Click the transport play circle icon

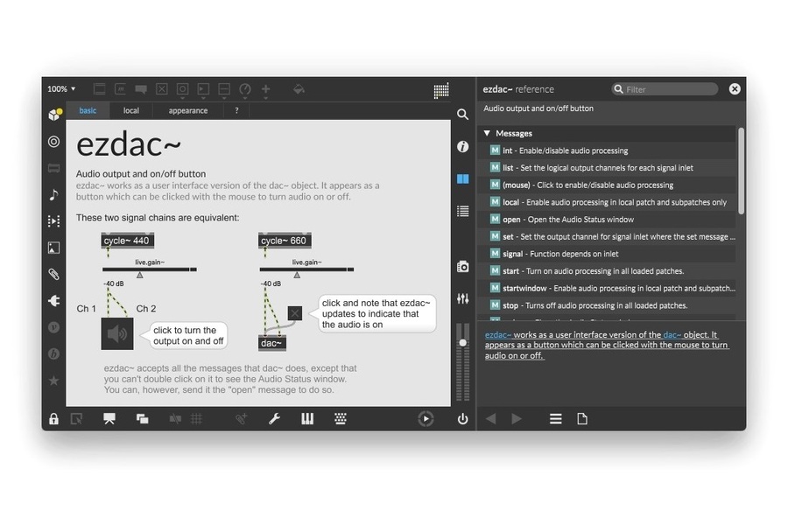click(x=426, y=418)
